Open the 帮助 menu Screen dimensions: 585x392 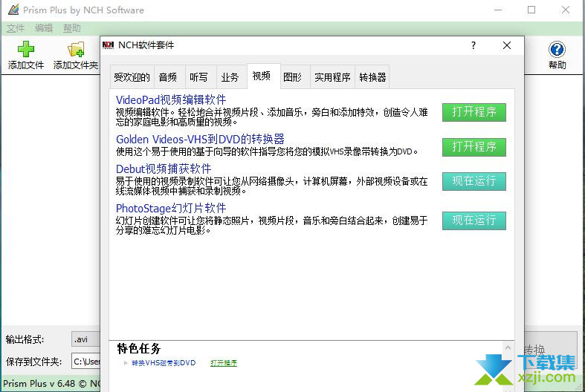pos(71,28)
